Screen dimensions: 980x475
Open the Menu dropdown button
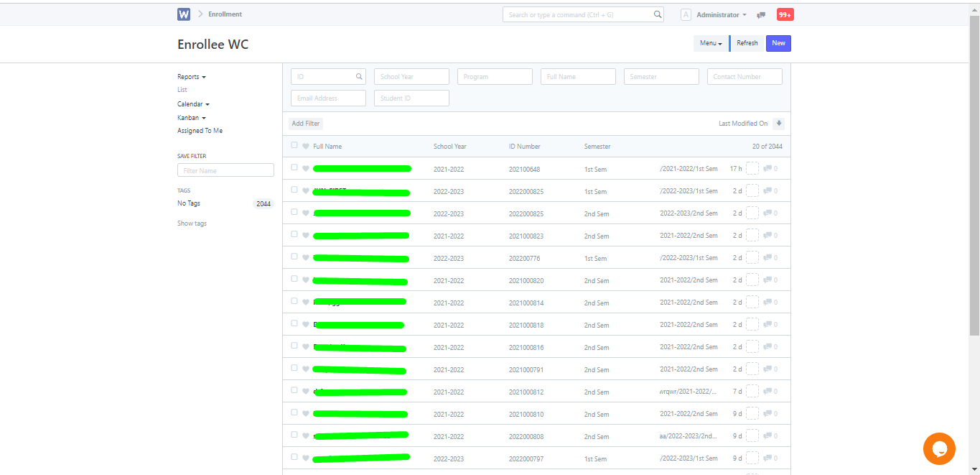click(x=711, y=43)
